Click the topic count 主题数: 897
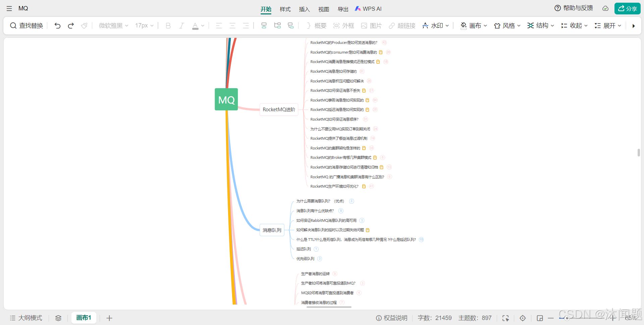The image size is (644, 325). point(475,318)
